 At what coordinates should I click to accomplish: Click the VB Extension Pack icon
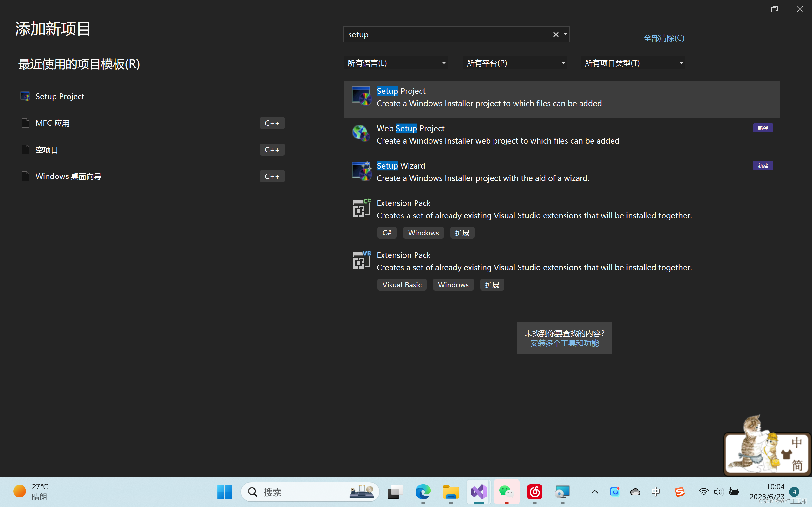(x=361, y=260)
